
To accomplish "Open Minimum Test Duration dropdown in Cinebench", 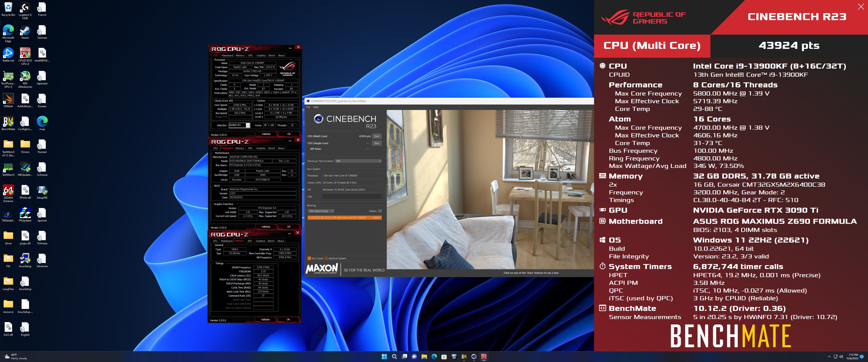I will pos(358,161).
